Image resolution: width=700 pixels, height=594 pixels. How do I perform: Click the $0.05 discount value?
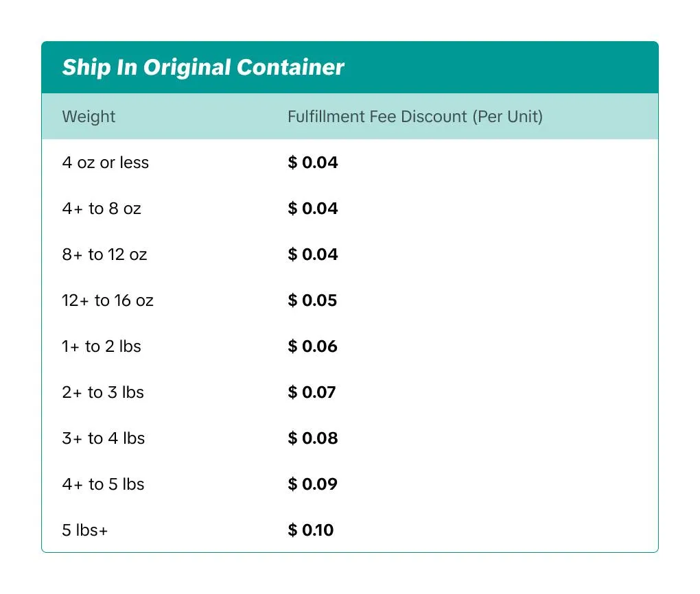(x=313, y=300)
